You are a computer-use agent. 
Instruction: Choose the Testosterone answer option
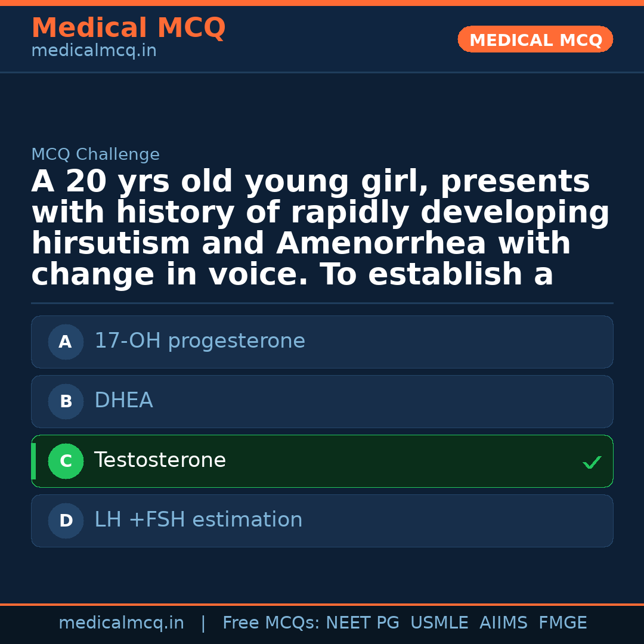[x=160, y=460]
